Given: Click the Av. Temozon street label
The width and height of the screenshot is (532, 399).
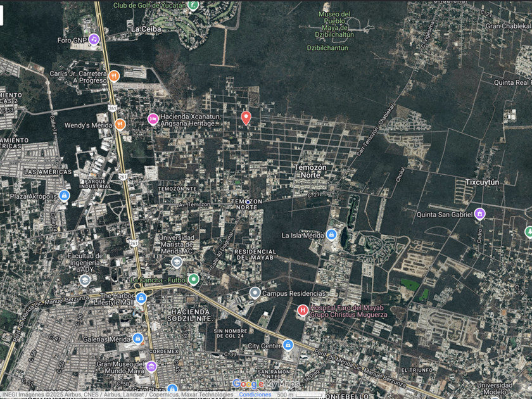Looking at the screenshot, I should pyautogui.click(x=194, y=205).
